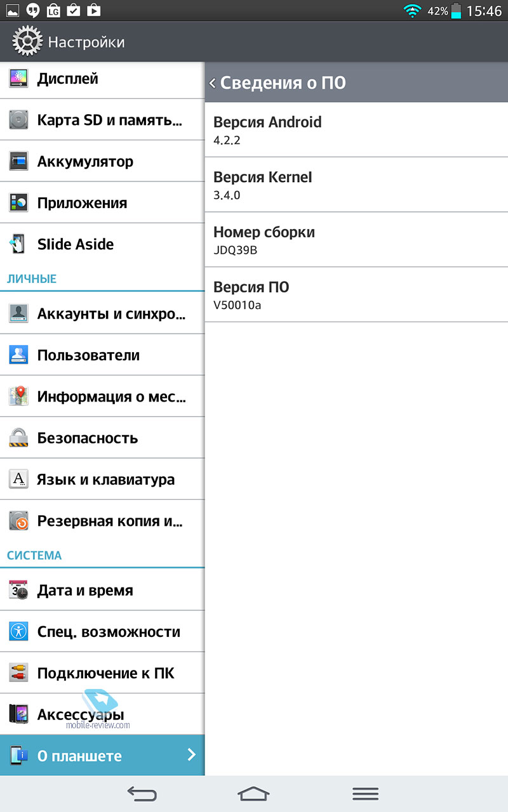Viewport: 508px width, 812px height.
Task: Open Язык и клавиатура settings
Action: point(102,480)
